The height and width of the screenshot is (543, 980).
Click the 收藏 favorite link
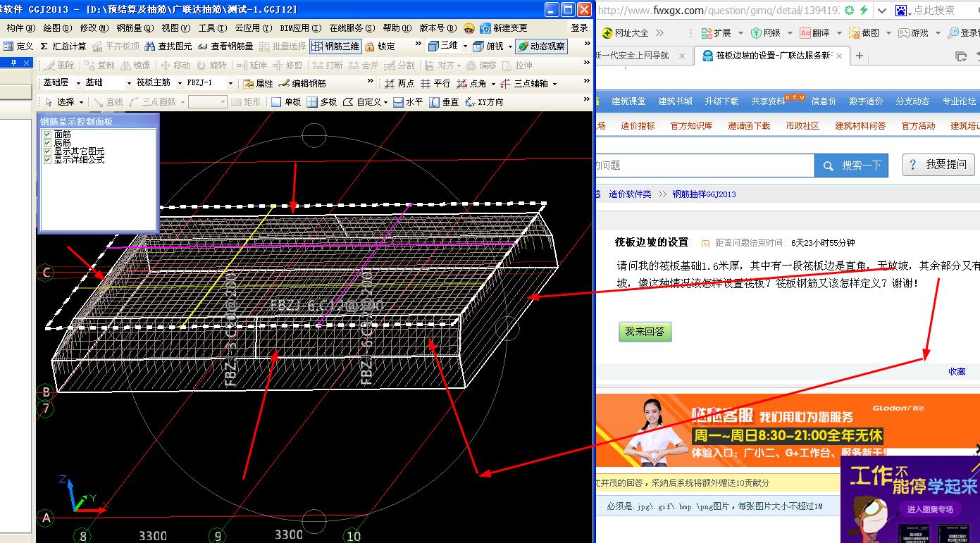tap(957, 371)
